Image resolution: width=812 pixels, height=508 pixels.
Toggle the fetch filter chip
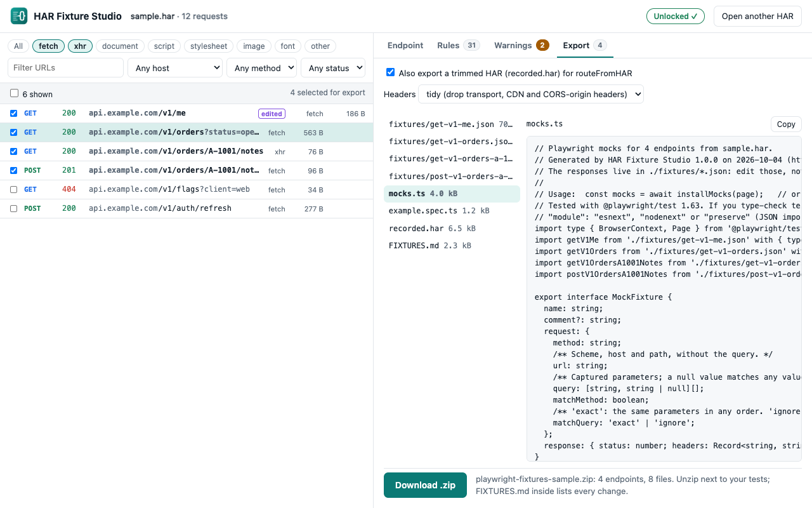(x=48, y=46)
